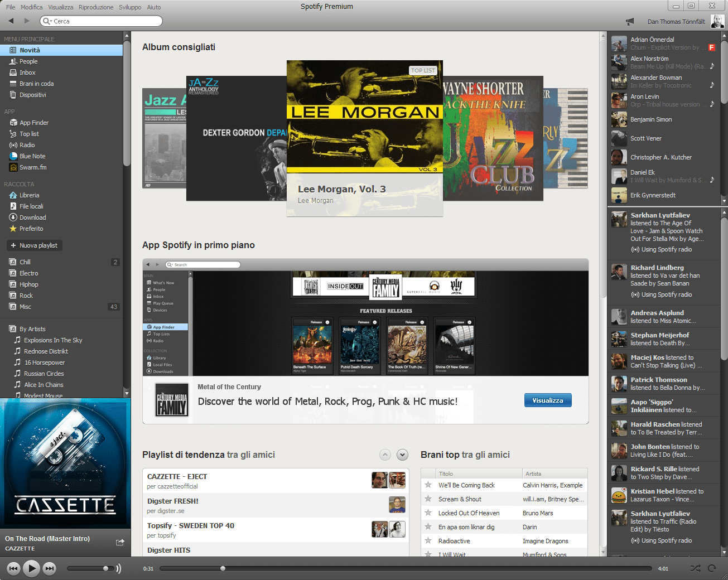Go to the previous track
This screenshot has width=728, height=580.
[x=13, y=568]
